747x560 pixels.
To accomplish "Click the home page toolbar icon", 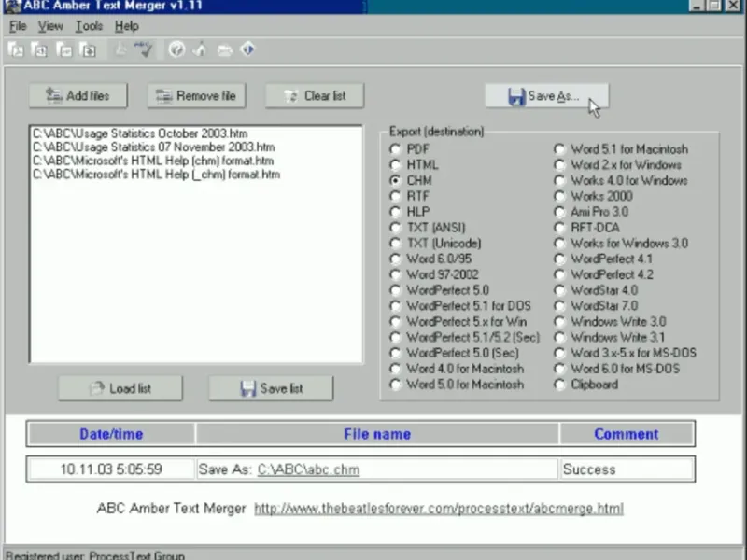I will click(201, 49).
